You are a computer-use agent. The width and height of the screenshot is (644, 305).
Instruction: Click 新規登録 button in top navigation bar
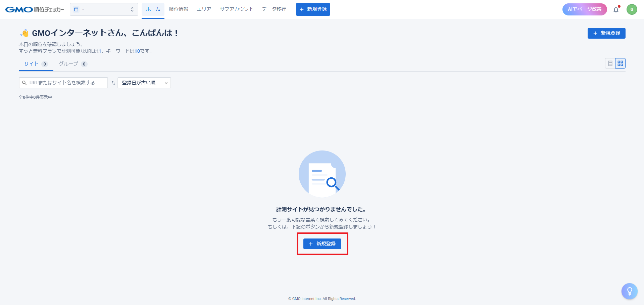click(313, 9)
